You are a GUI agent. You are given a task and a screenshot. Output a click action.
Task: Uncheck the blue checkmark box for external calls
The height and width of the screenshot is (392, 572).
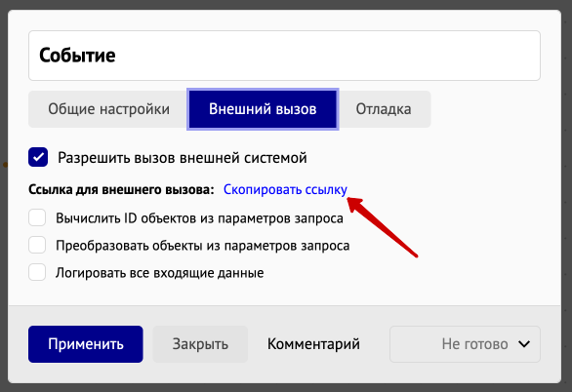click(38, 157)
